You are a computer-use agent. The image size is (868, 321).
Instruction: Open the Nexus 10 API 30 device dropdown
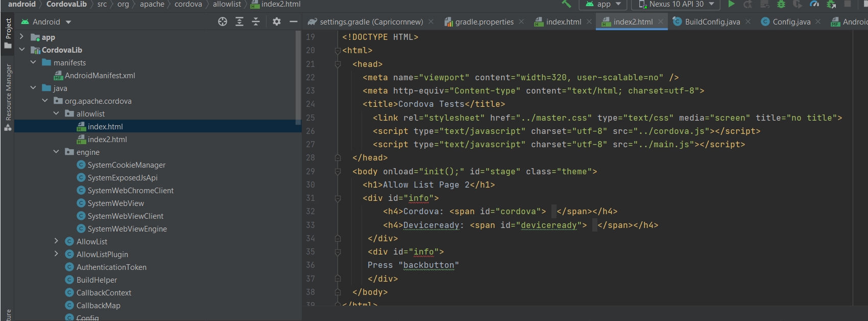[676, 4]
